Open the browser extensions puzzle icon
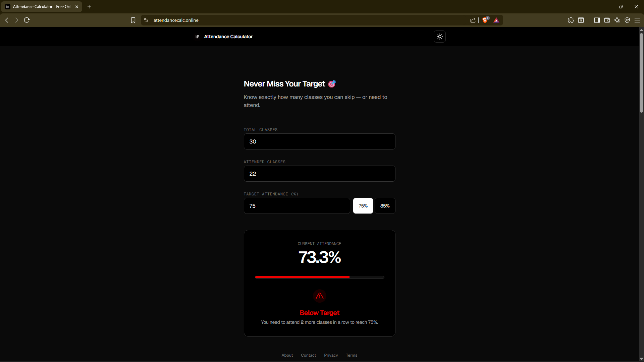Image resolution: width=644 pixels, height=362 pixels. pos(571,20)
